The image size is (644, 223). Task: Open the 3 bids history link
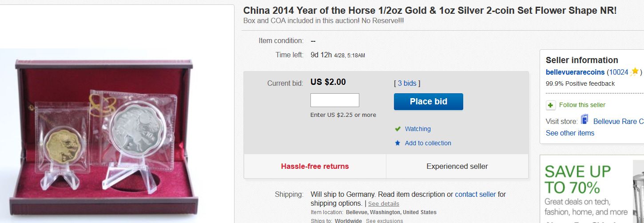[407, 83]
